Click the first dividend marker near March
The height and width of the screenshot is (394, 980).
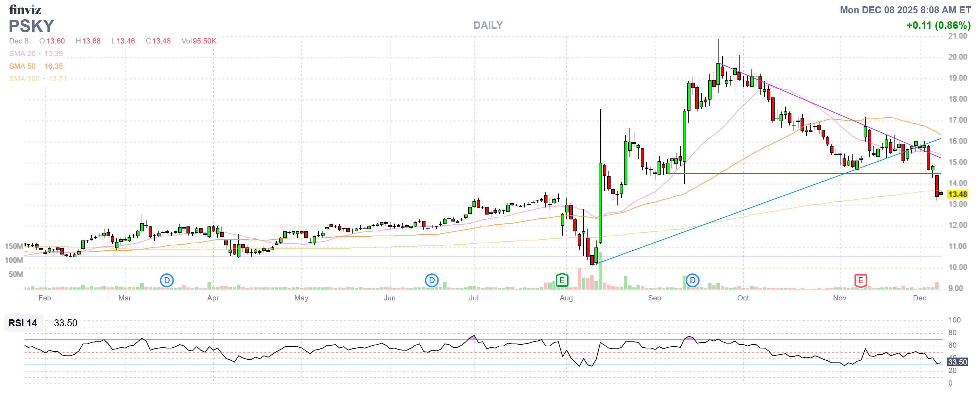[x=166, y=281]
